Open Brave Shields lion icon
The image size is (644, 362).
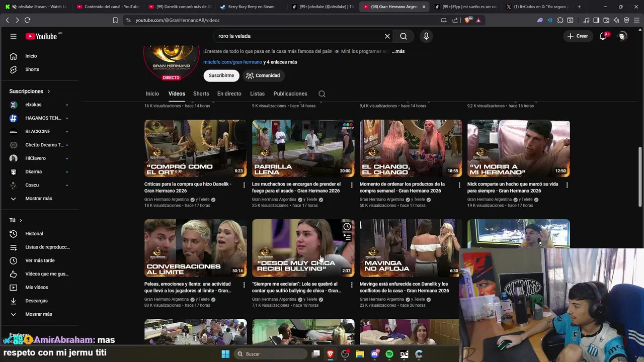coord(468,20)
